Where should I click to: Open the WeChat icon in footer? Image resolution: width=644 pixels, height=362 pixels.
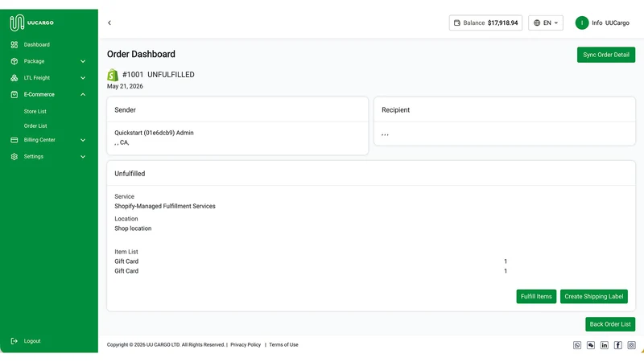591,345
